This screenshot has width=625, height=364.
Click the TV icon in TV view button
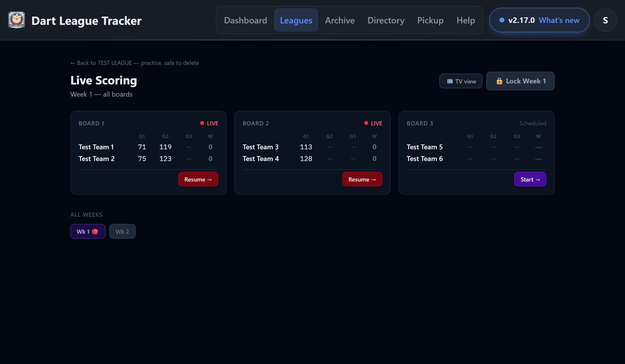(x=450, y=81)
